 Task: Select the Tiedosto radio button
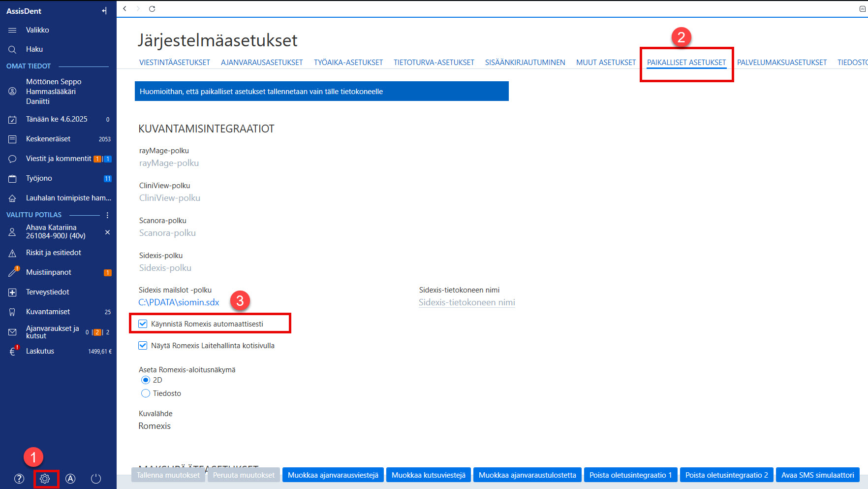(x=146, y=393)
